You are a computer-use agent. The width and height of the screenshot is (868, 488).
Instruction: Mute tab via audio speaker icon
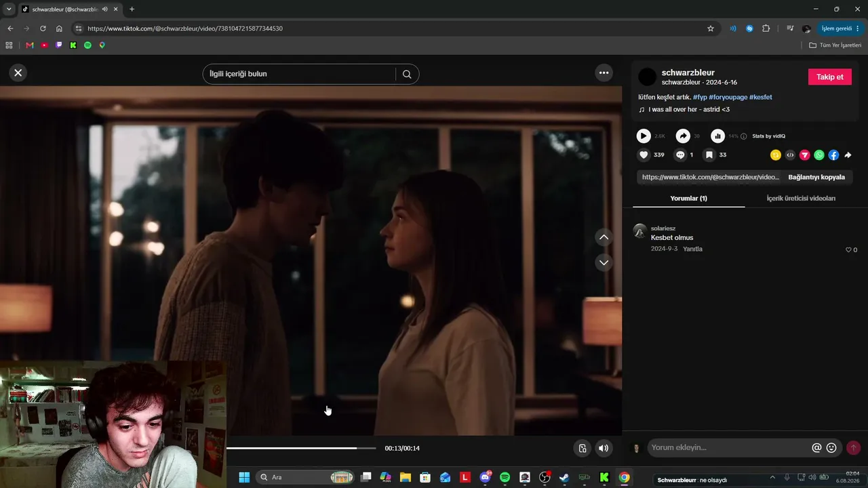point(104,9)
